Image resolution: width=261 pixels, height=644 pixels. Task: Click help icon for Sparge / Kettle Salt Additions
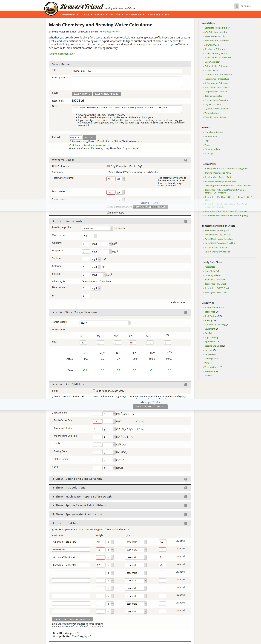(x=186, y=506)
